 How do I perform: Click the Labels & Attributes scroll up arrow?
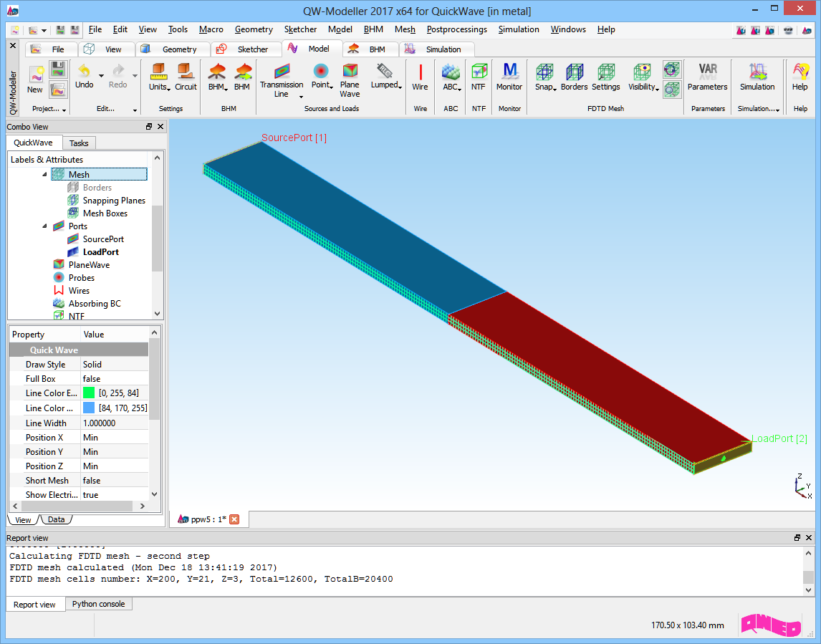coord(157,157)
